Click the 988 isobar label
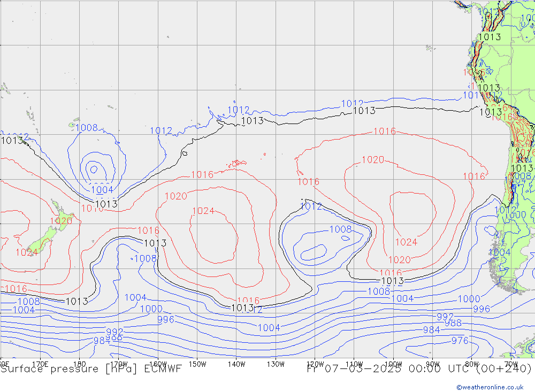This screenshot has height=392, width=535. click(x=453, y=323)
